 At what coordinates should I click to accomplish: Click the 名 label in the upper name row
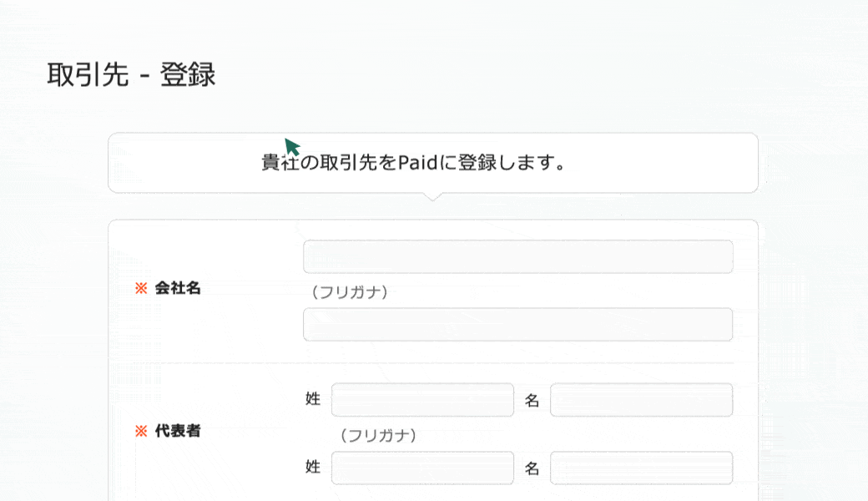[532, 401]
